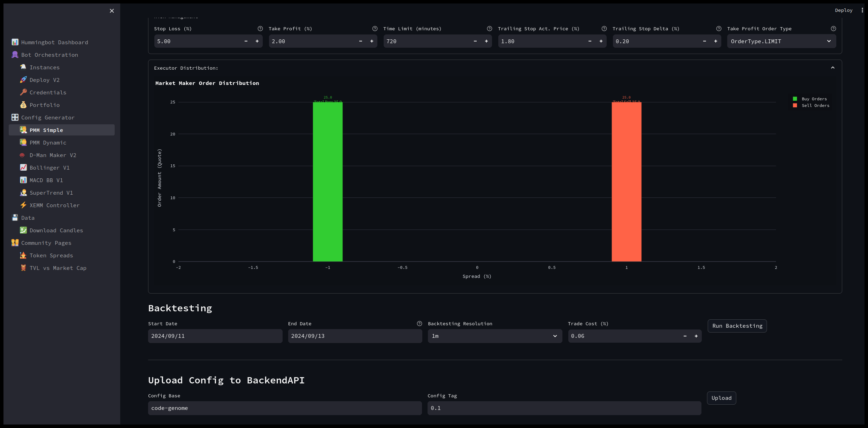Screen dimensions: 868x428
Task: Click the rocket icon for Deploy V2
Action: (x=23, y=80)
